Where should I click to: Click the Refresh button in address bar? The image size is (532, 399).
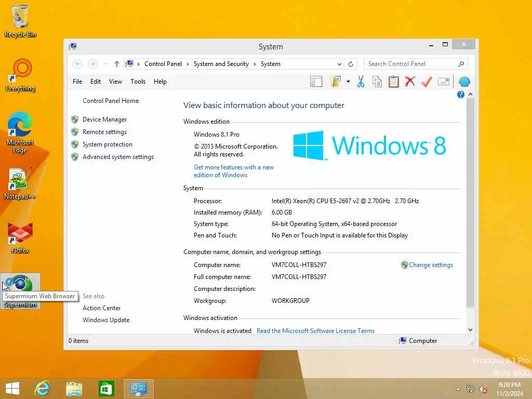click(x=351, y=64)
